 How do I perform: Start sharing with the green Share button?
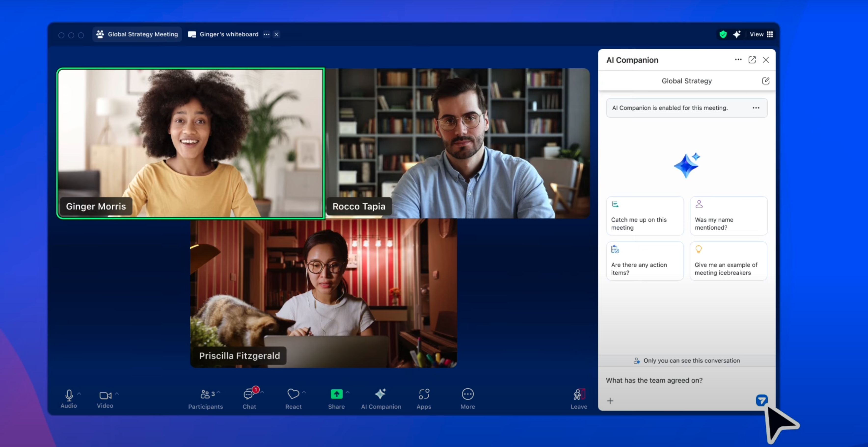pos(336,399)
